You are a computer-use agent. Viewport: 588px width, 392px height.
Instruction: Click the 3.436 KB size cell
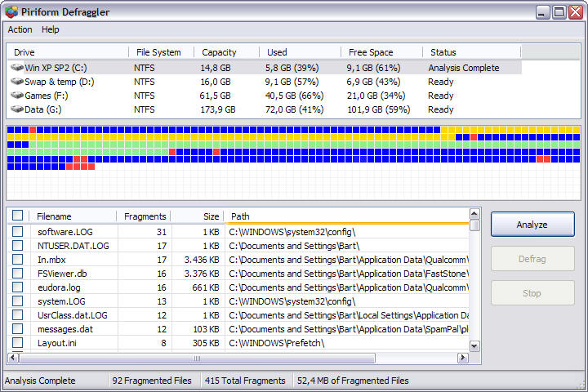click(202, 260)
